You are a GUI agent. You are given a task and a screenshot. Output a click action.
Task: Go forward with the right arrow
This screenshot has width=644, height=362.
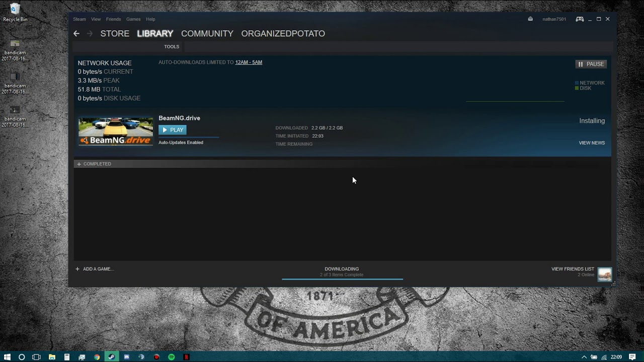(90, 34)
